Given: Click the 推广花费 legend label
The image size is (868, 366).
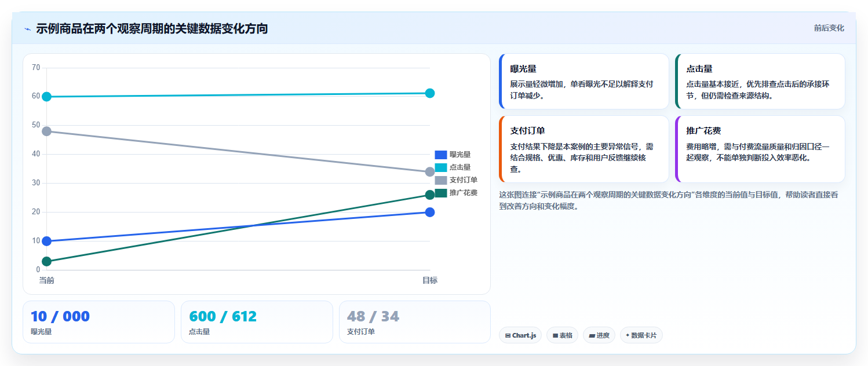Looking at the screenshot, I should [464, 193].
